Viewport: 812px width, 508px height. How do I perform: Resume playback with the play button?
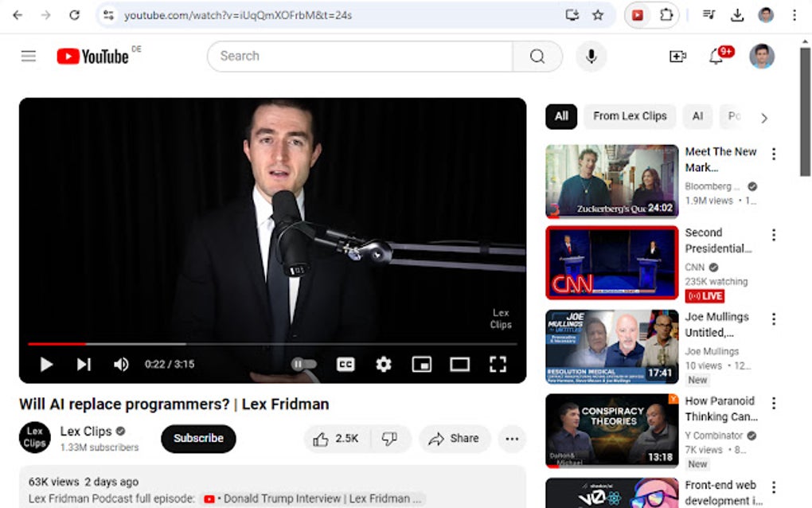pos(46,364)
